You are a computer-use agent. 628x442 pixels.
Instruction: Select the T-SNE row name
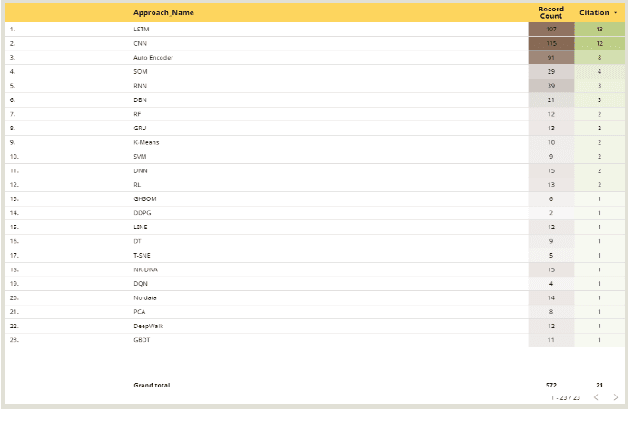141,255
